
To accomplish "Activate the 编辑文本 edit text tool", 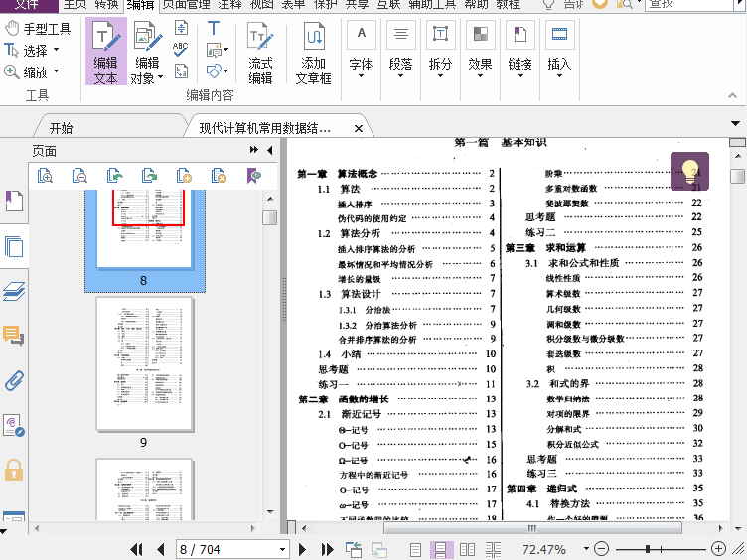I will (x=105, y=52).
